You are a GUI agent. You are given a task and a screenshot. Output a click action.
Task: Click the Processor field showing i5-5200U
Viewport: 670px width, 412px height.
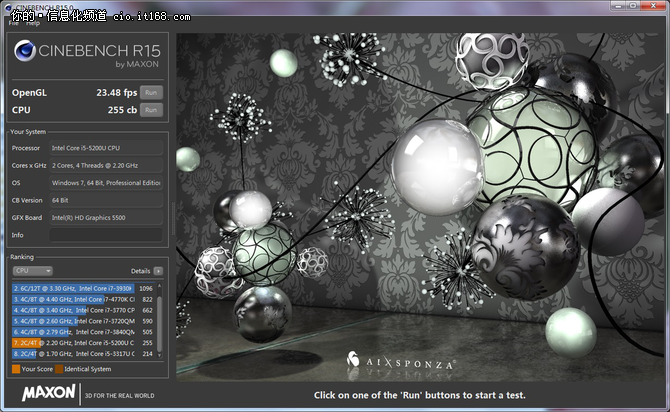(x=106, y=148)
